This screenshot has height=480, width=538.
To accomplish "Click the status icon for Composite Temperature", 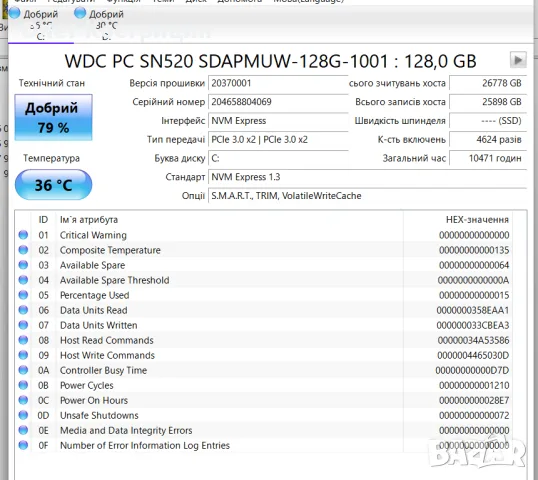I will [x=23, y=250].
